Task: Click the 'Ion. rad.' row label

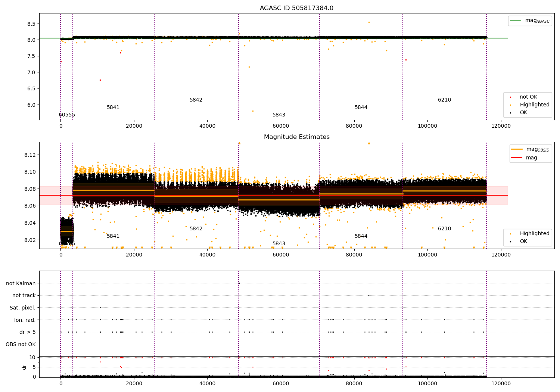Action: (x=25, y=320)
